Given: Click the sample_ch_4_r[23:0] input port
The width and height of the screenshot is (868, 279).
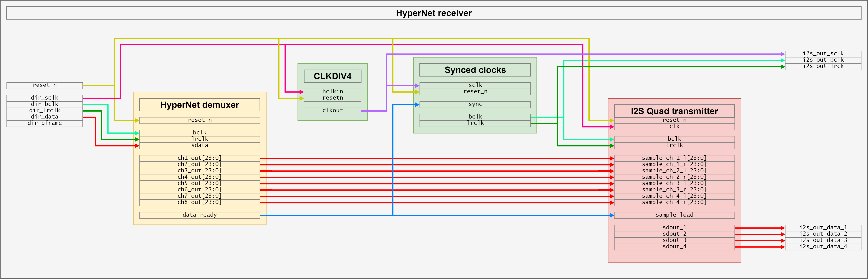Looking at the screenshot, I should pos(674,202).
